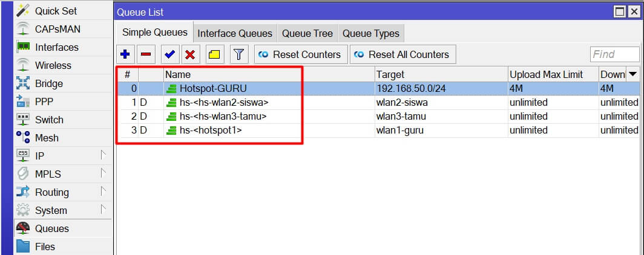Open CAPsMAN from the sidebar
The width and height of the screenshot is (644, 255).
point(57,29)
